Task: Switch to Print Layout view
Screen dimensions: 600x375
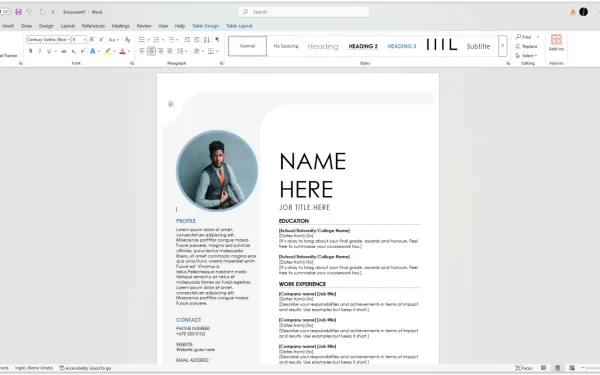Action: (558, 368)
